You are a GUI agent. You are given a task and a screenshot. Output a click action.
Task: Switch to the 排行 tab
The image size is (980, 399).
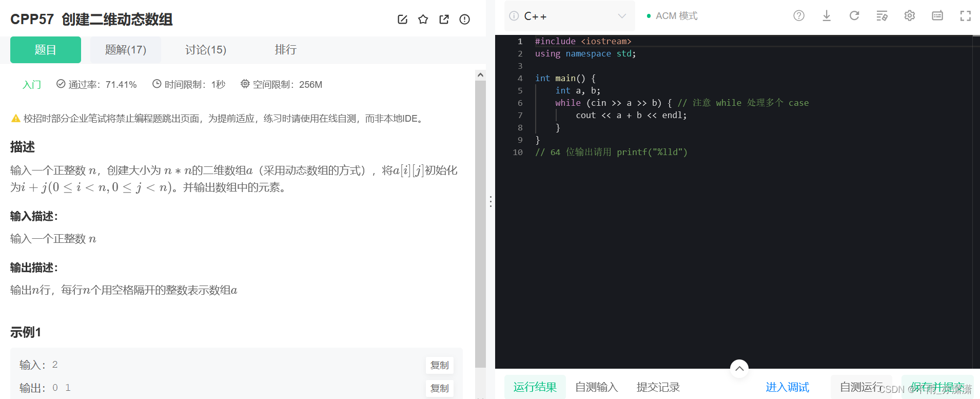(x=285, y=50)
